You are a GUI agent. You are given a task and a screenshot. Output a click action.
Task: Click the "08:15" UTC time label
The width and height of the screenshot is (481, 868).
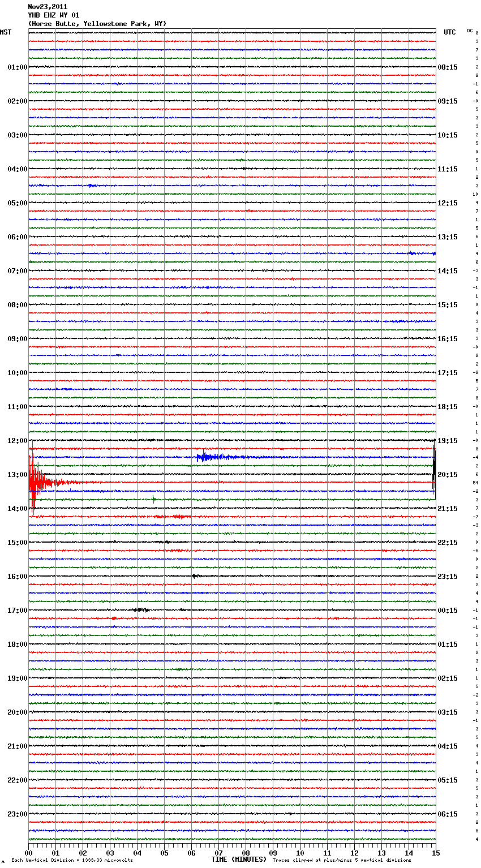(x=448, y=67)
